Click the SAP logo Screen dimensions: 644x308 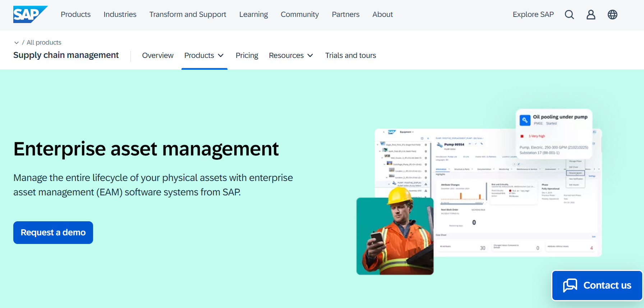tap(30, 14)
